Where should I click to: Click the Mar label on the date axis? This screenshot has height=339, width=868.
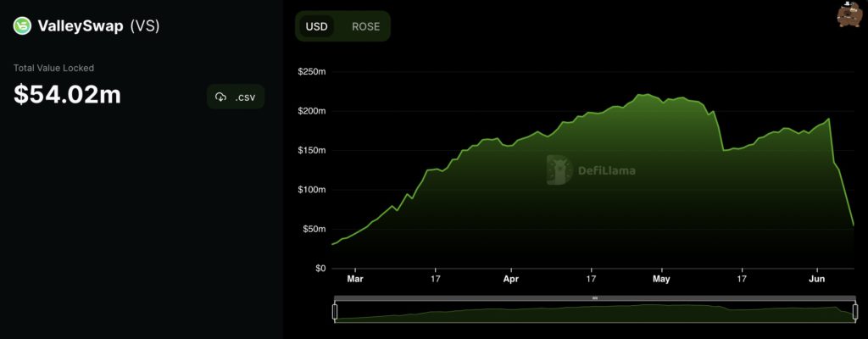(x=355, y=278)
